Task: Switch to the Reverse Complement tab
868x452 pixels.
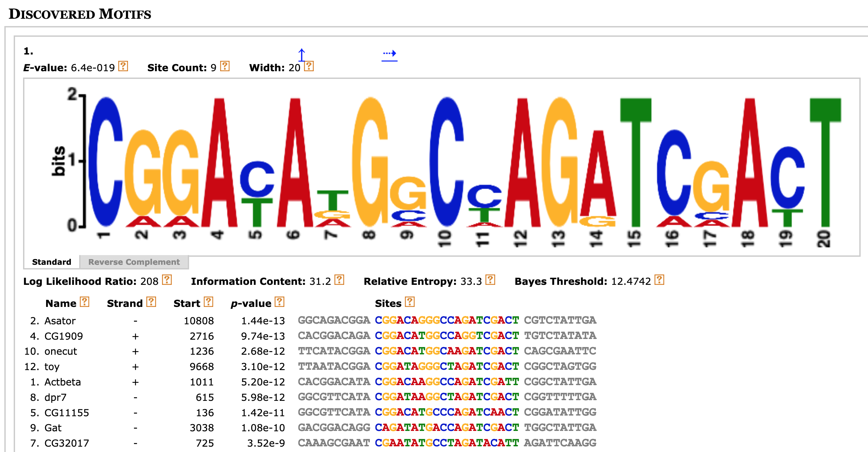Action: click(x=134, y=262)
